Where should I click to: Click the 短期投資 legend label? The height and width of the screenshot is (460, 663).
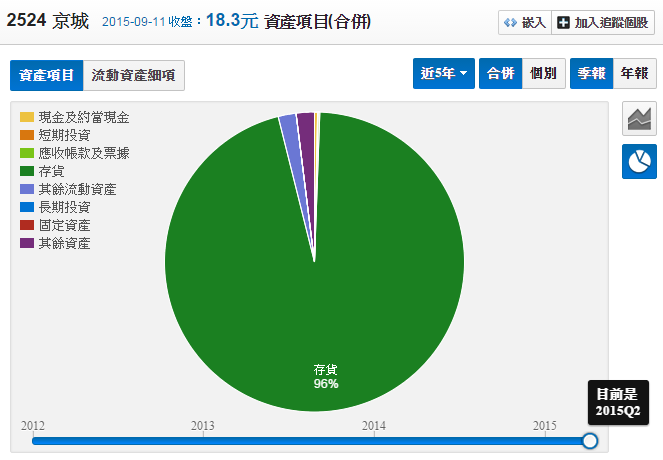[64, 135]
